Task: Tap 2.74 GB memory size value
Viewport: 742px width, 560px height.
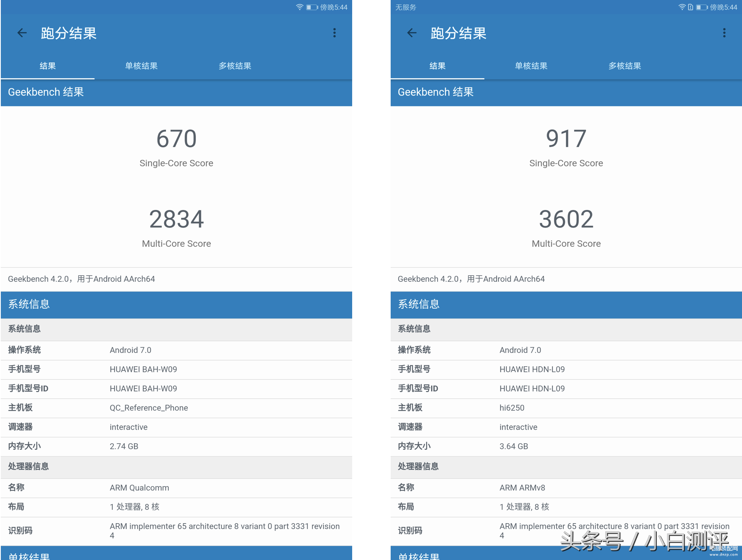Action: (x=124, y=446)
